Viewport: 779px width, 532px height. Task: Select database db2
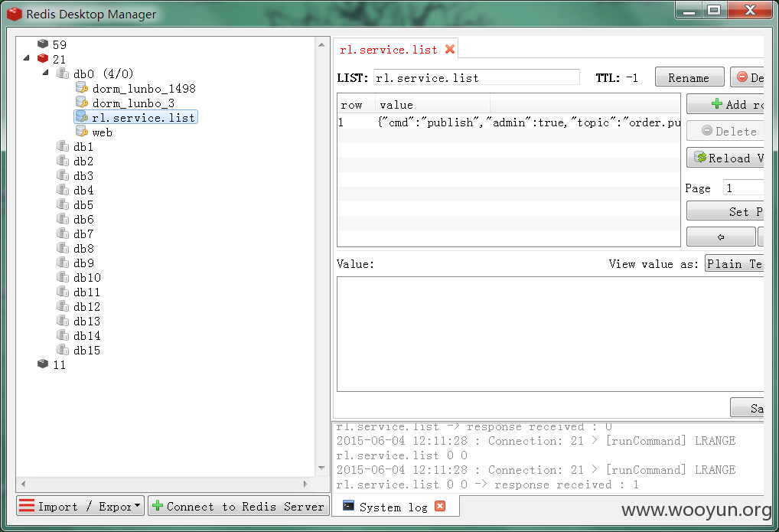pos(83,161)
